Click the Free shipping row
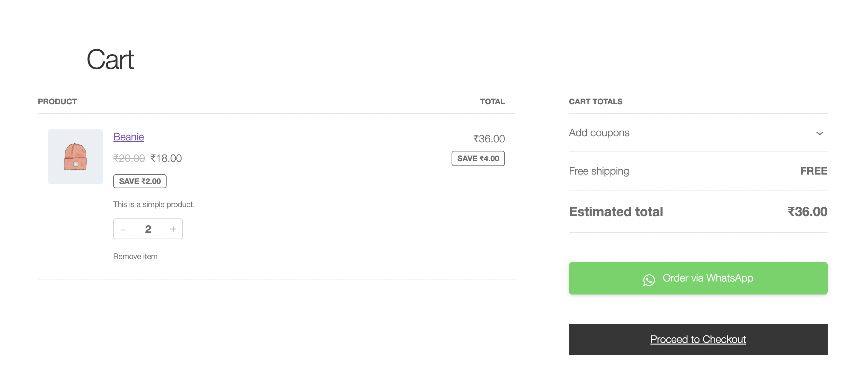Image resolution: width=868 pixels, height=392 pixels. 599,171
